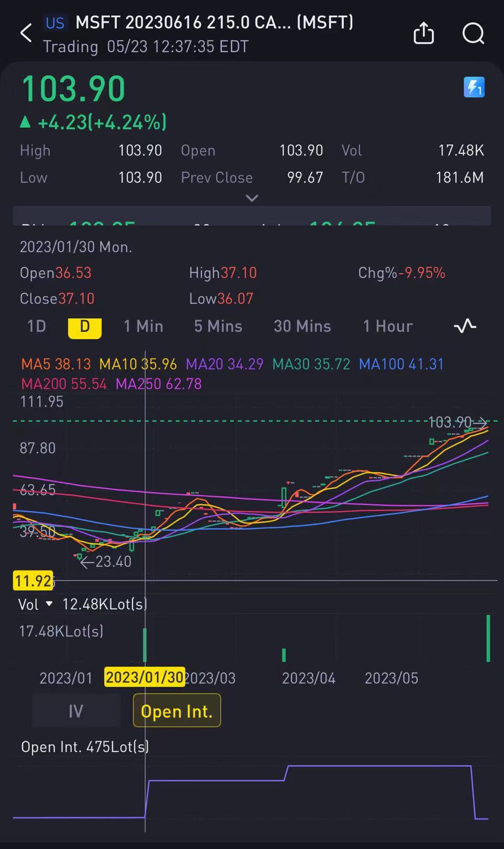Tap the +4.23(+4.24%) change value
504x849 pixels.
102,122
